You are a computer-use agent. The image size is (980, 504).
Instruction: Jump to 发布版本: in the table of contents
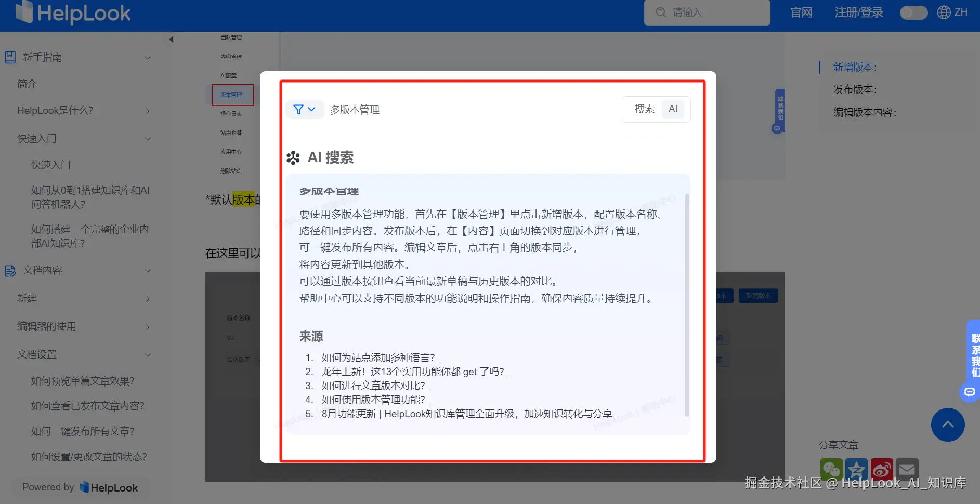pos(855,89)
